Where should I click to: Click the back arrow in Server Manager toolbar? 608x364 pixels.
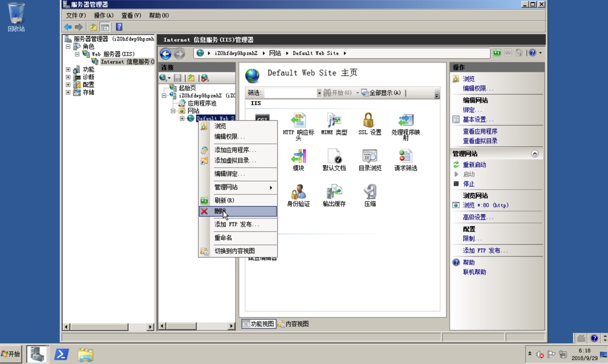[68, 27]
